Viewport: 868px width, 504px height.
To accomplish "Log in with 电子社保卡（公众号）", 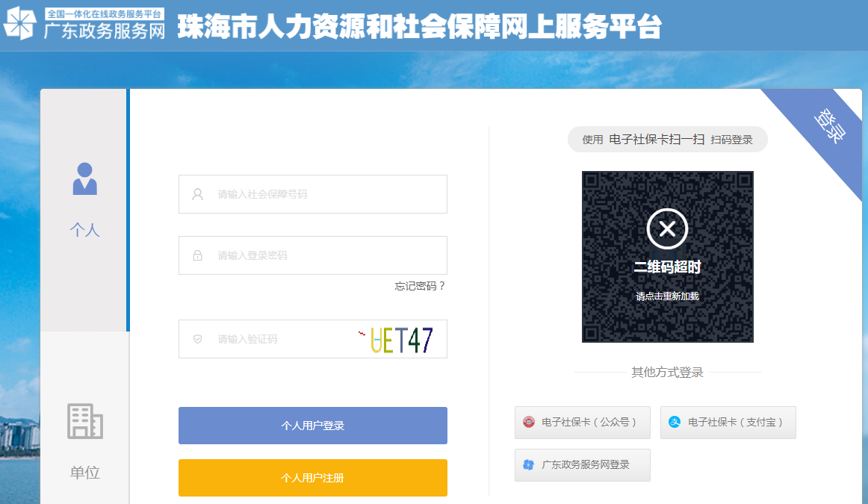I will coord(583,423).
